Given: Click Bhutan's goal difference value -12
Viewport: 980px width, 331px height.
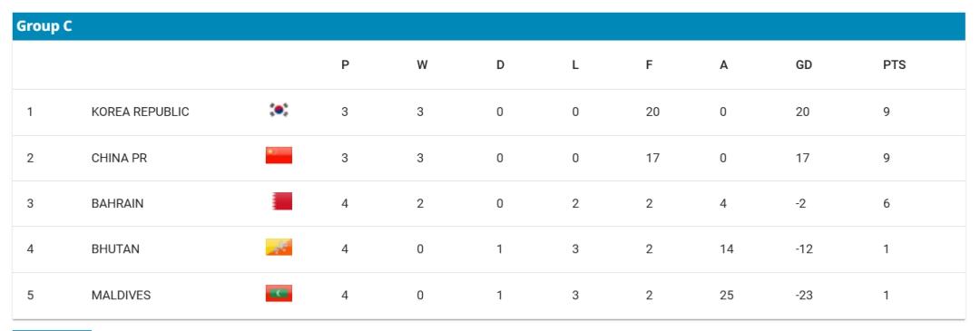Looking at the screenshot, I should pos(804,249).
